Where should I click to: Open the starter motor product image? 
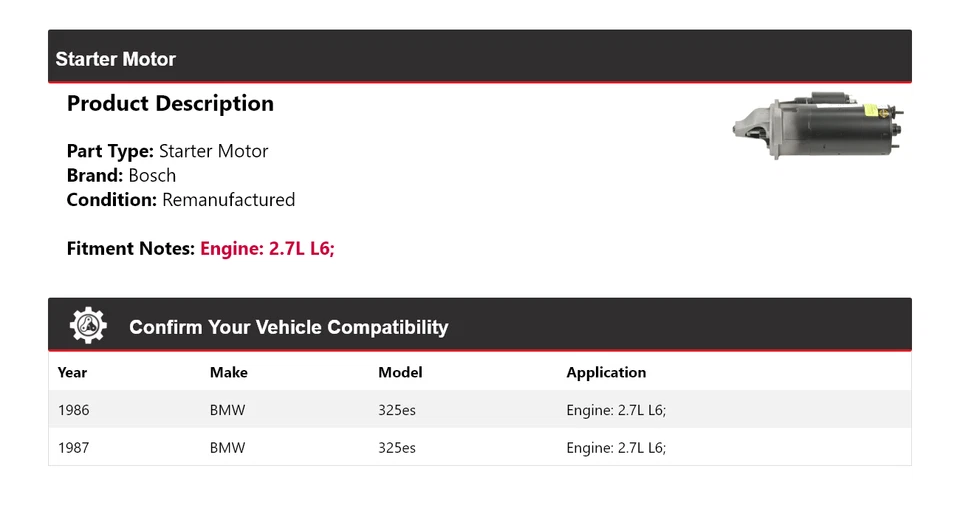[x=818, y=125]
